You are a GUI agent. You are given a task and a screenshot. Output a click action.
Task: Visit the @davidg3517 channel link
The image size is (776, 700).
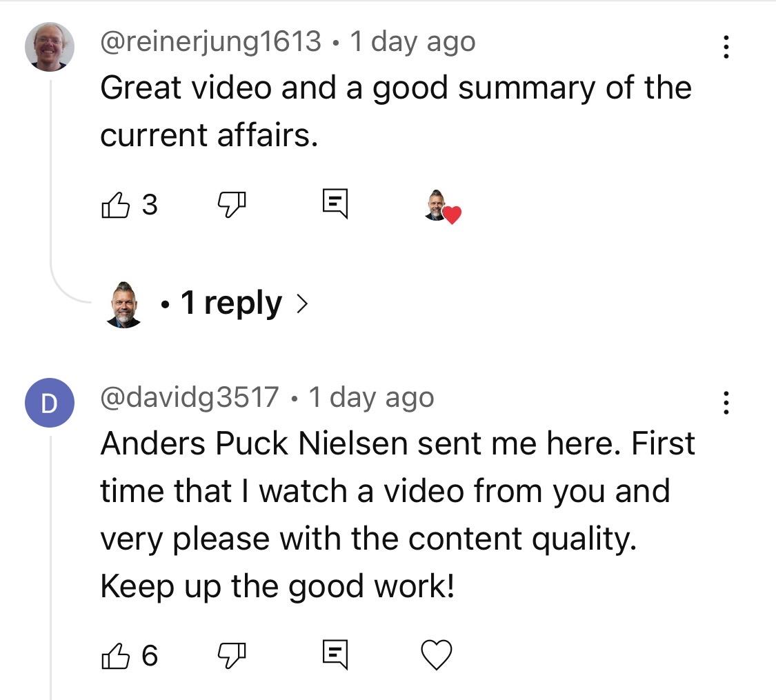click(x=190, y=397)
